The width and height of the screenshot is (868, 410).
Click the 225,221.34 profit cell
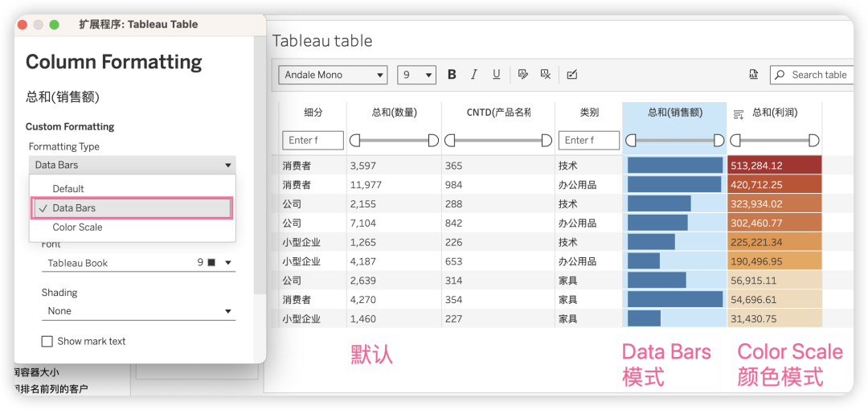775,242
